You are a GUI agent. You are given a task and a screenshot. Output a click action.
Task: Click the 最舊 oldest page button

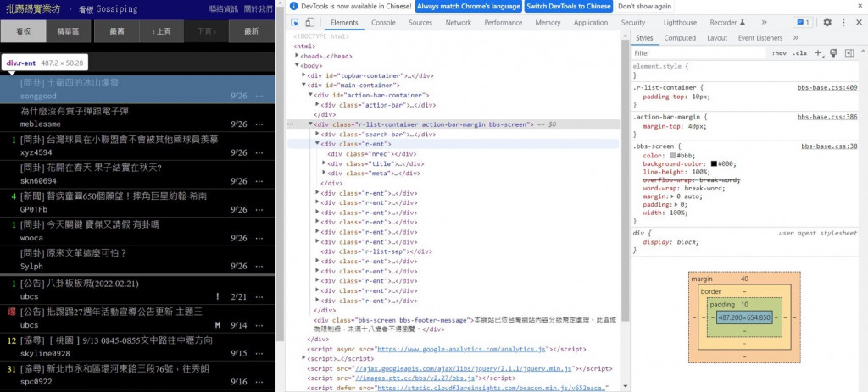(117, 31)
